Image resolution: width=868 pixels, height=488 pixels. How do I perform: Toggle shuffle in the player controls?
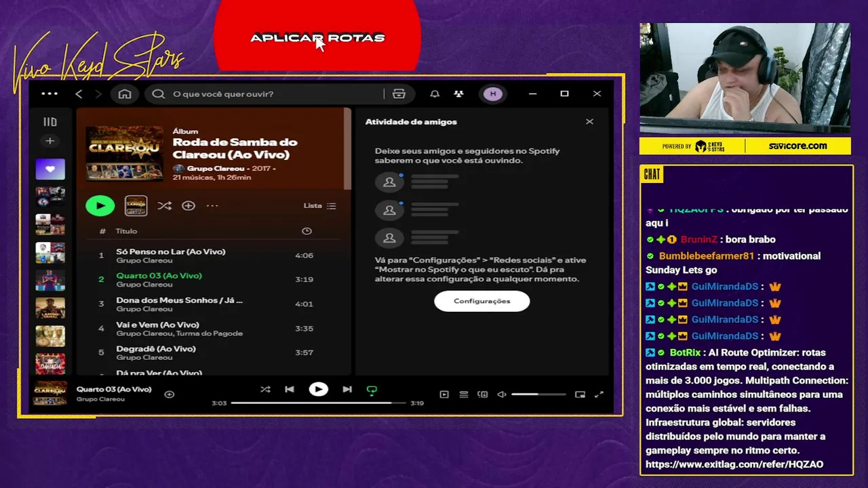click(x=265, y=389)
